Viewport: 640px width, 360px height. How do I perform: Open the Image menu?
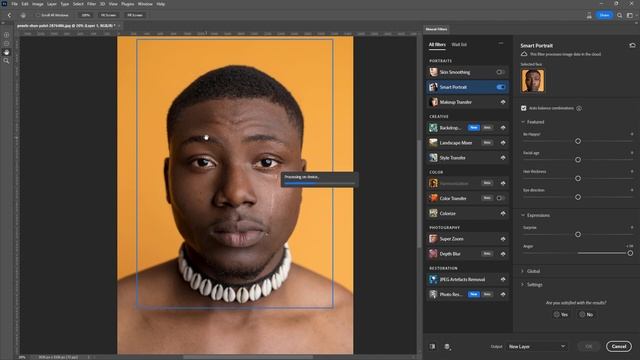(38, 4)
